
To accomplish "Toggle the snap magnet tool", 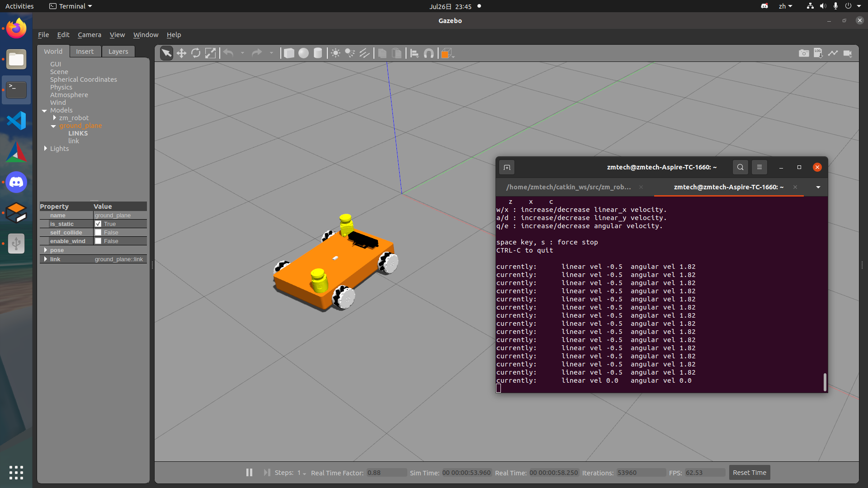I will (429, 53).
